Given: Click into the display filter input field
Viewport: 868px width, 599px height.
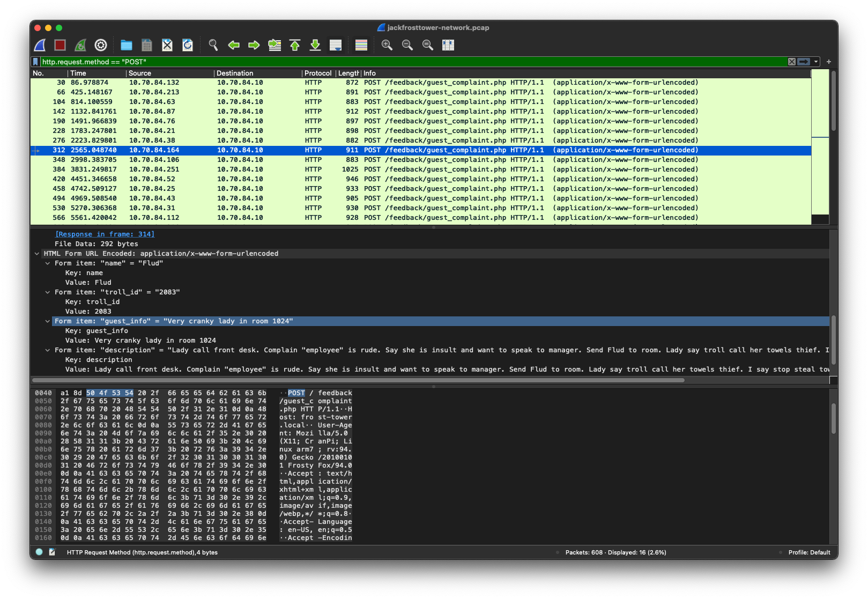Looking at the screenshot, I should (x=413, y=62).
